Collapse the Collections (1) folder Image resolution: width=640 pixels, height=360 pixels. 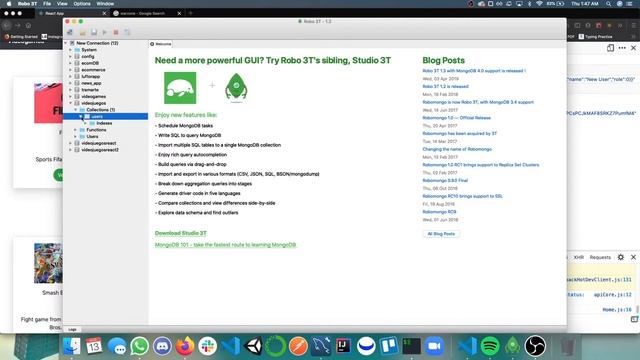(x=76, y=110)
